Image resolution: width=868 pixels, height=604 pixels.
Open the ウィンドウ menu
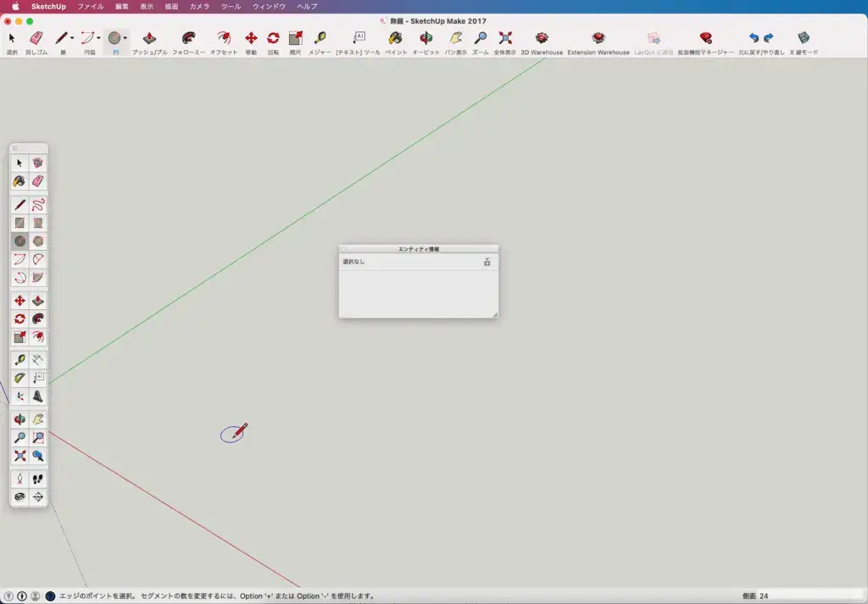tap(269, 7)
